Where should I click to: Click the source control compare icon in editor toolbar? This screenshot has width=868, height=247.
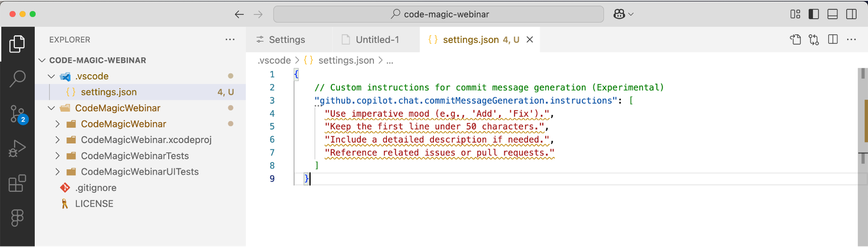(814, 40)
